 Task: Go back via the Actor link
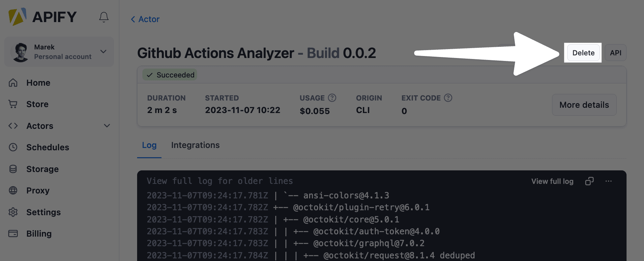tap(145, 19)
